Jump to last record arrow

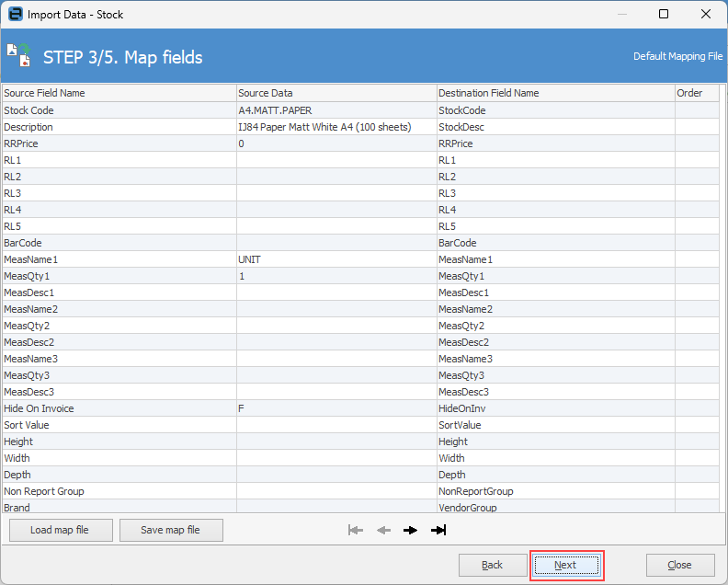point(438,530)
